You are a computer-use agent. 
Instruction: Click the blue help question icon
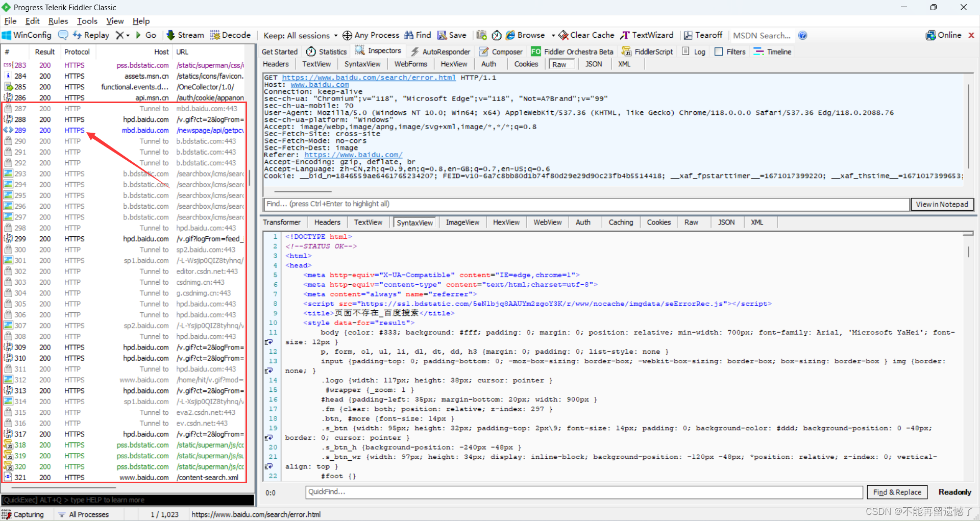(803, 35)
